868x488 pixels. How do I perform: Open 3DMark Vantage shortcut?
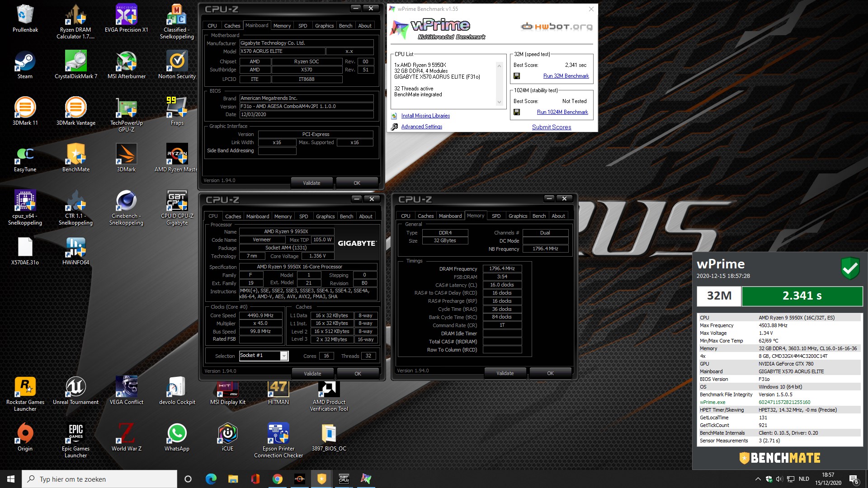pos(75,112)
